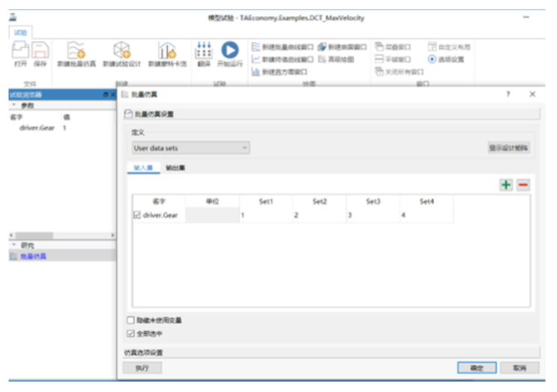Click the 名字 column header in the dialog table

point(159,202)
